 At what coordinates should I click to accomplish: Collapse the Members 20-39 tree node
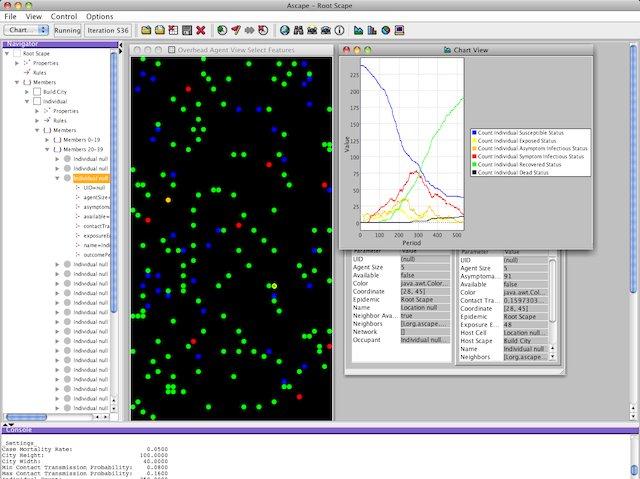pyautogui.click(x=47, y=149)
